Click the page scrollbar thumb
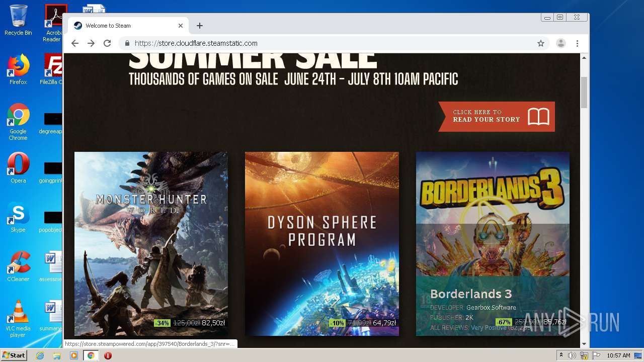 (x=584, y=93)
